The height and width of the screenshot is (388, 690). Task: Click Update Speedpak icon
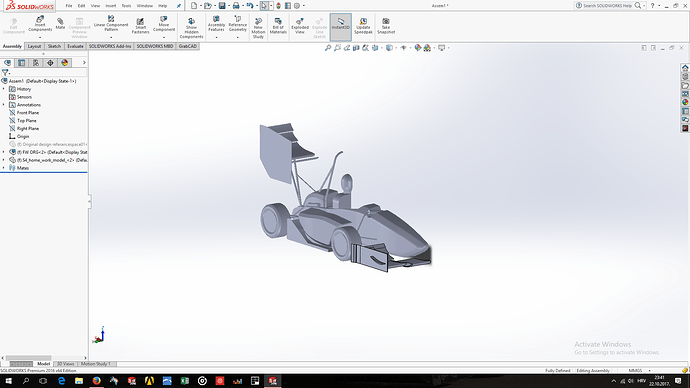[363, 26]
